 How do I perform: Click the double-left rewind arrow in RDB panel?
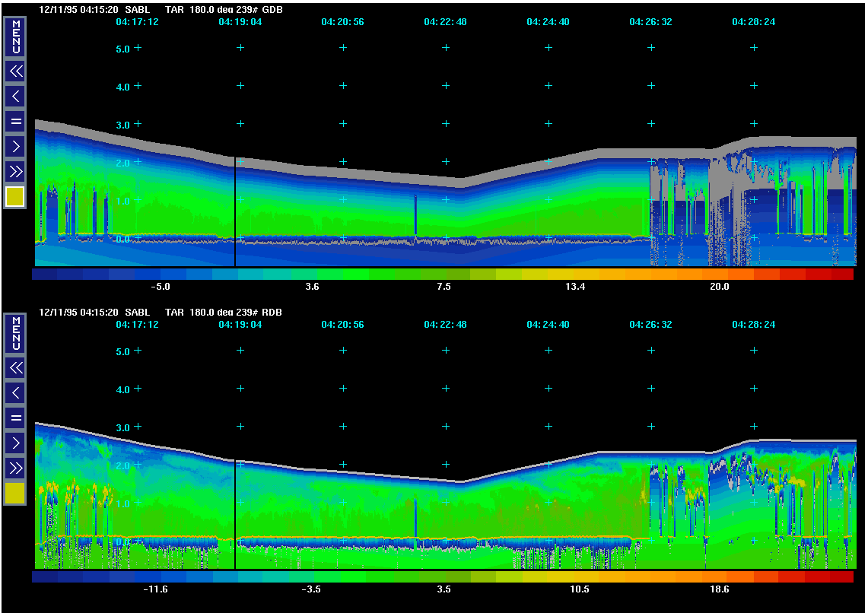tap(15, 368)
